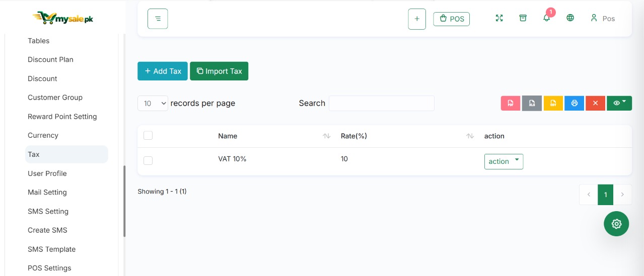Open the POS screen button
Viewport: 644px width, 276px height.
point(452,19)
